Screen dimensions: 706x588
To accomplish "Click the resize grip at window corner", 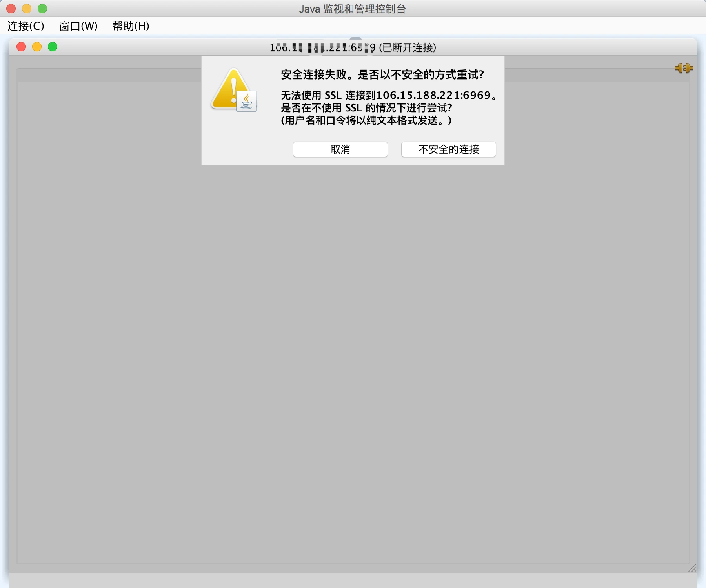I will tap(692, 568).
